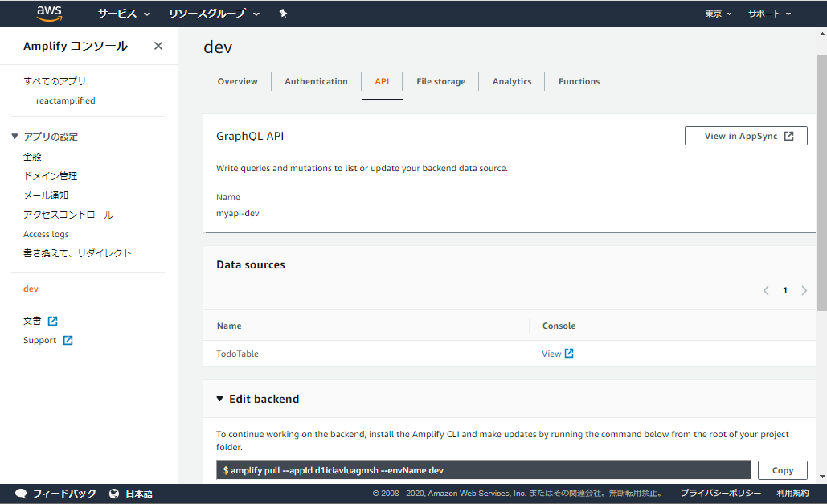Click external link icon next to TodoTable View
The width and height of the screenshot is (827, 504).
(x=569, y=354)
